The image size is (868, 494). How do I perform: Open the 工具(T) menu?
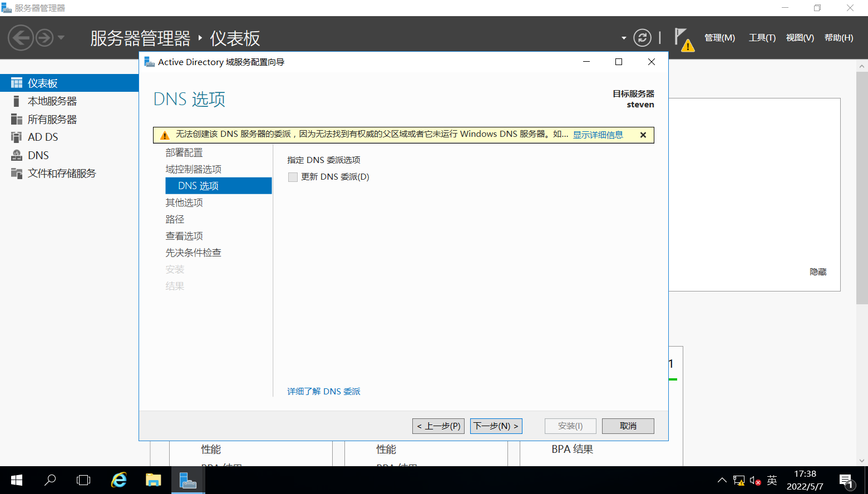coord(762,38)
